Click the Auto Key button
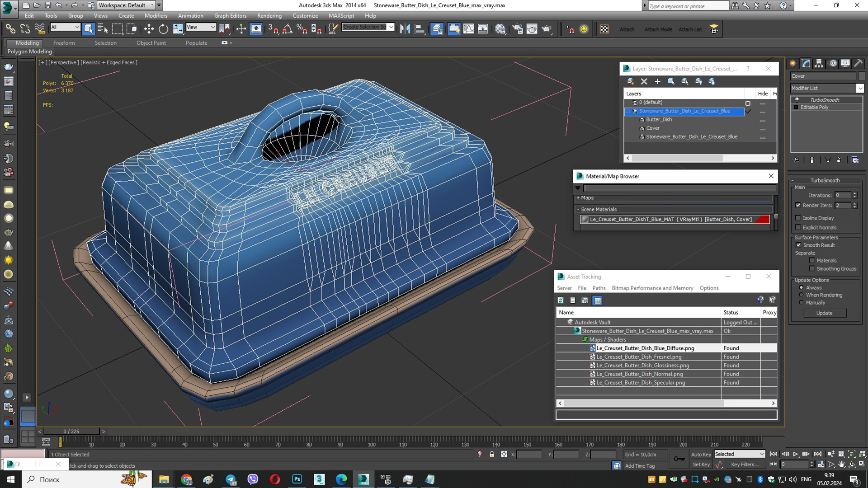 (701, 455)
